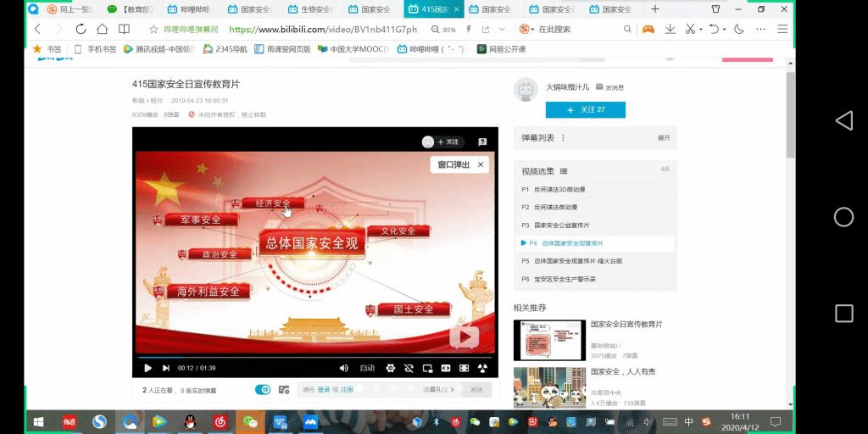Mute the video volume speaker icon
868x434 pixels.
point(344,368)
